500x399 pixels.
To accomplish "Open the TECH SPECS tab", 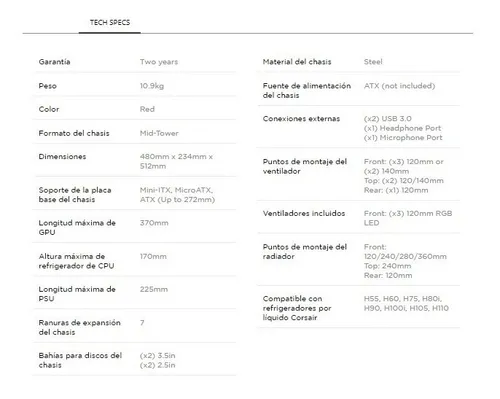I will [x=110, y=23].
